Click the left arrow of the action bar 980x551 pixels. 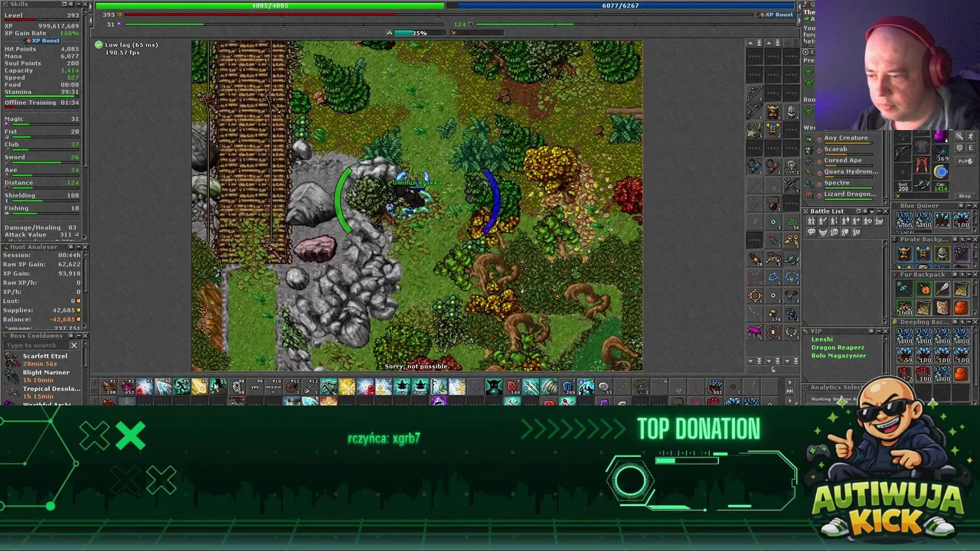(x=94, y=383)
